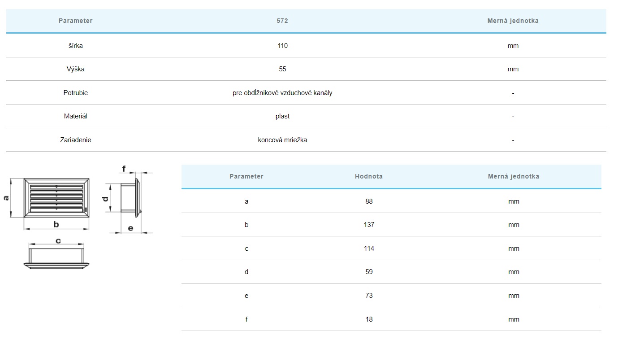Click the front view grille drawing
Image resolution: width=644 pixels, height=340 pixels.
(x=56, y=197)
